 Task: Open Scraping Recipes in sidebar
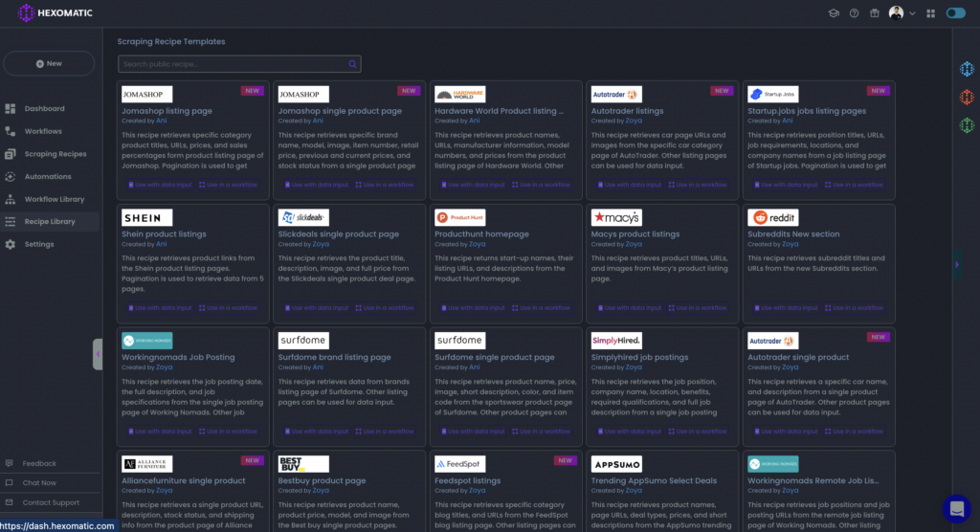click(56, 154)
